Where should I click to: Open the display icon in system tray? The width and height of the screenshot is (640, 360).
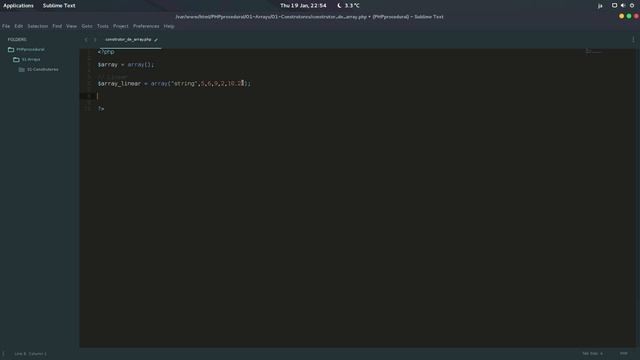[614, 6]
